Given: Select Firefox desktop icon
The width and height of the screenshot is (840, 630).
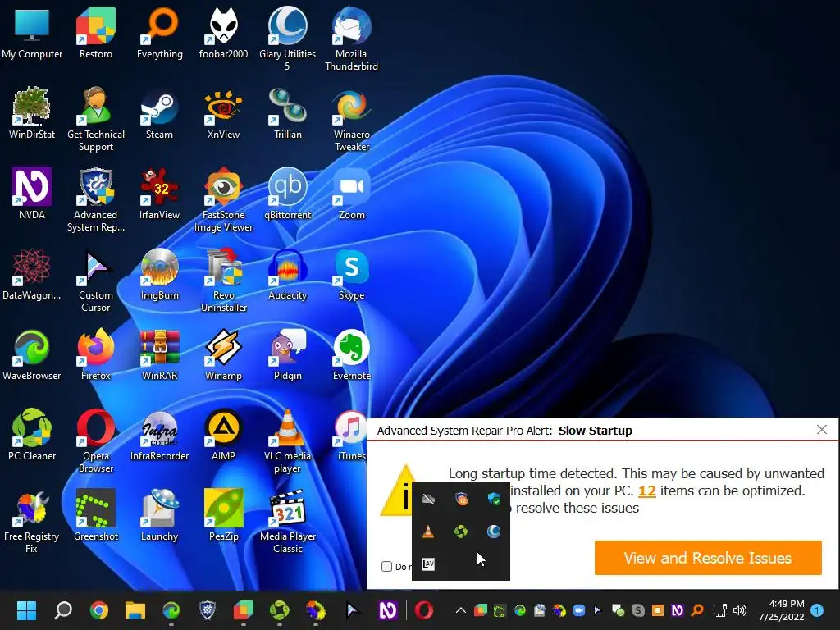Looking at the screenshot, I should pos(95,354).
